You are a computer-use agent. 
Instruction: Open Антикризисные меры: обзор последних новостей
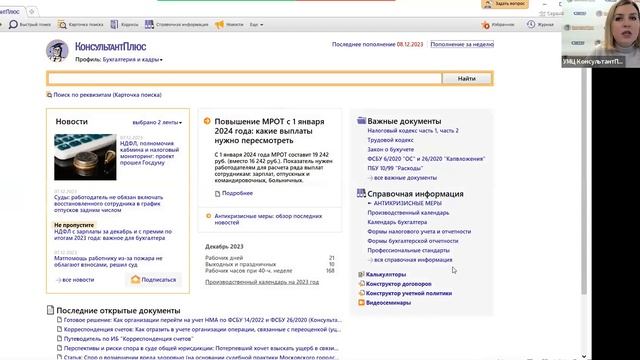click(268, 219)
